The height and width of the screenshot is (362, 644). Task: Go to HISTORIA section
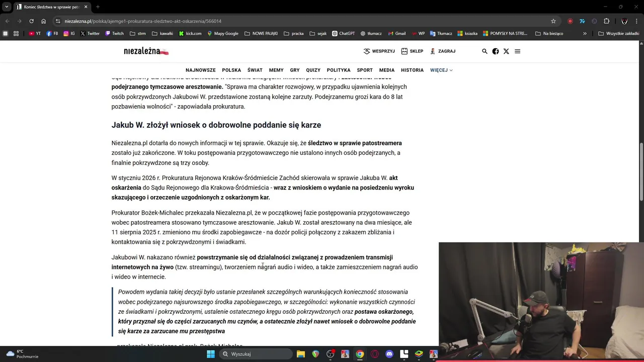coord(412,70)
